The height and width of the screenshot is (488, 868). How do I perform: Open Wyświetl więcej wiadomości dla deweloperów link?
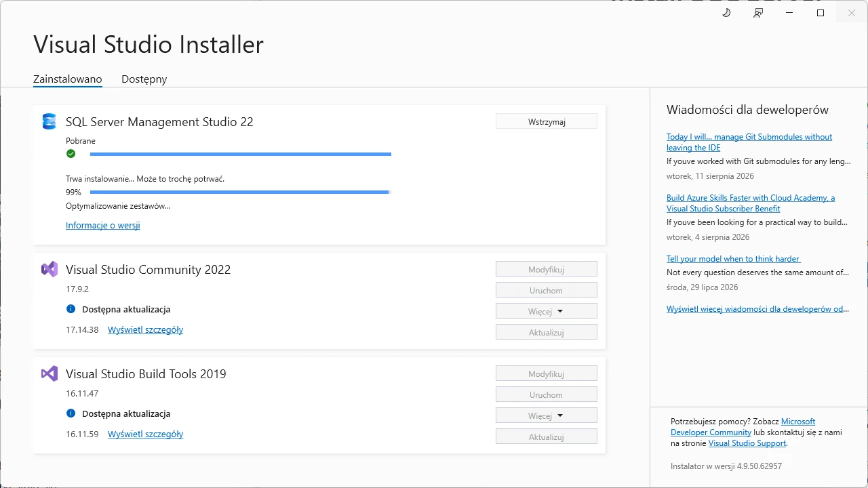click(757, 308)
